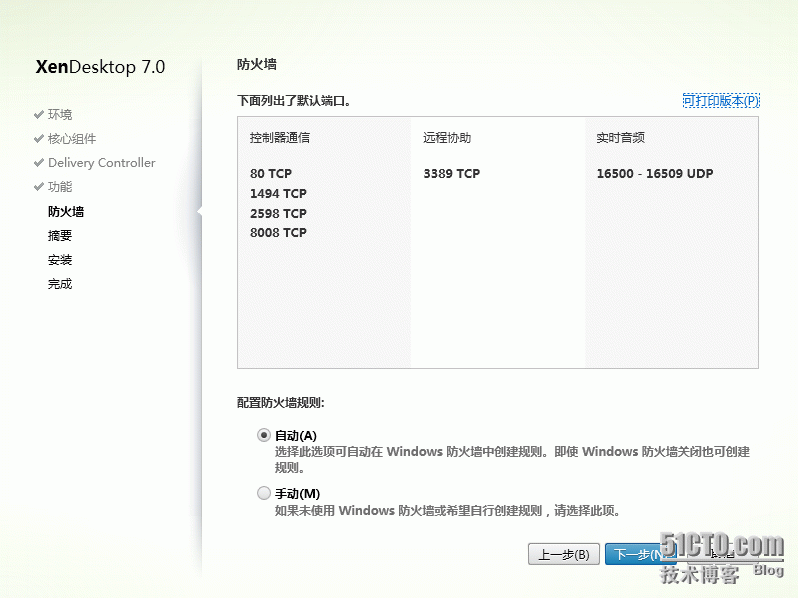Select the 手动(M) radio button
Image resolution: width=798 pixels, height=598 pixels.
[264, 493]
